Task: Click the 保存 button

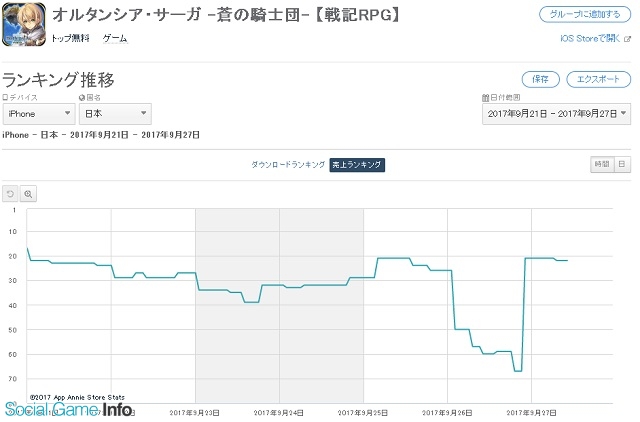Action: 540,79
